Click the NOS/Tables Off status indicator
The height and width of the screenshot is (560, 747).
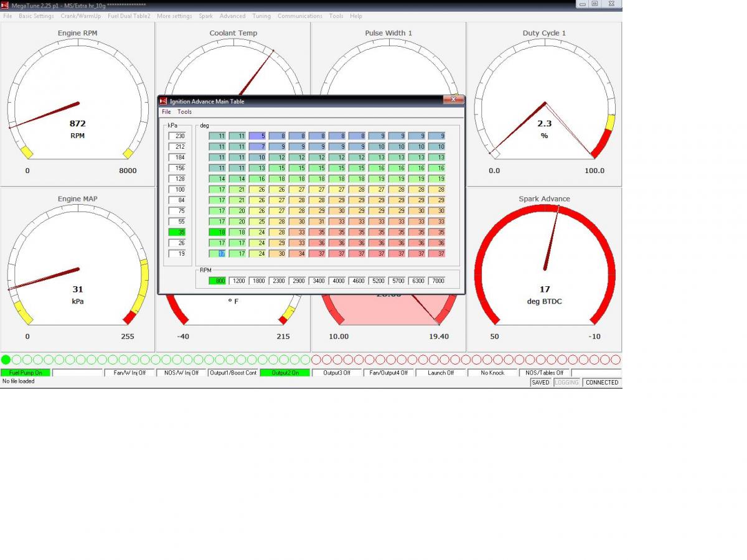click(544, 373)
